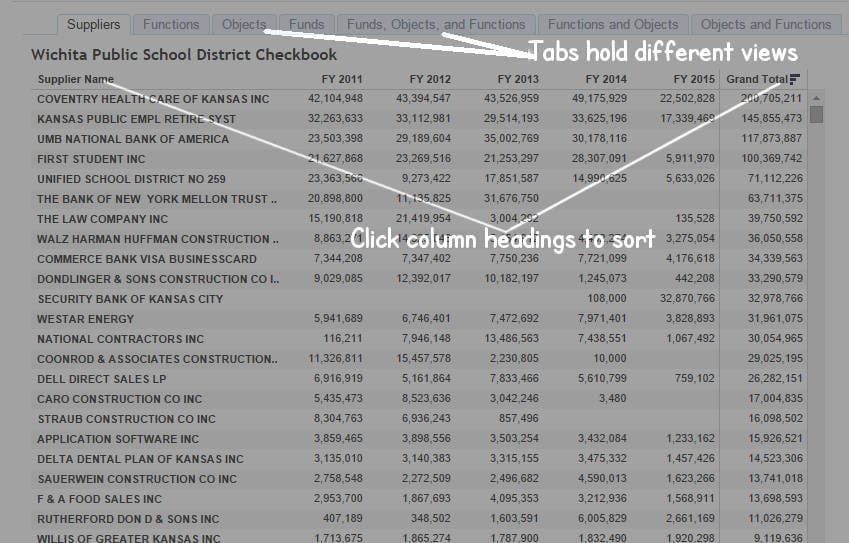This screenshot has width=849, height=543.
Task: Sort by the FY 2015 column heading
Action: click(694, 79)
